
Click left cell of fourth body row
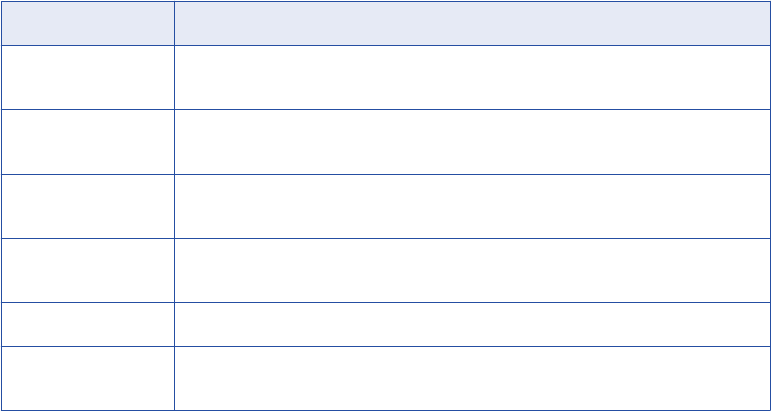click(87, 270)
